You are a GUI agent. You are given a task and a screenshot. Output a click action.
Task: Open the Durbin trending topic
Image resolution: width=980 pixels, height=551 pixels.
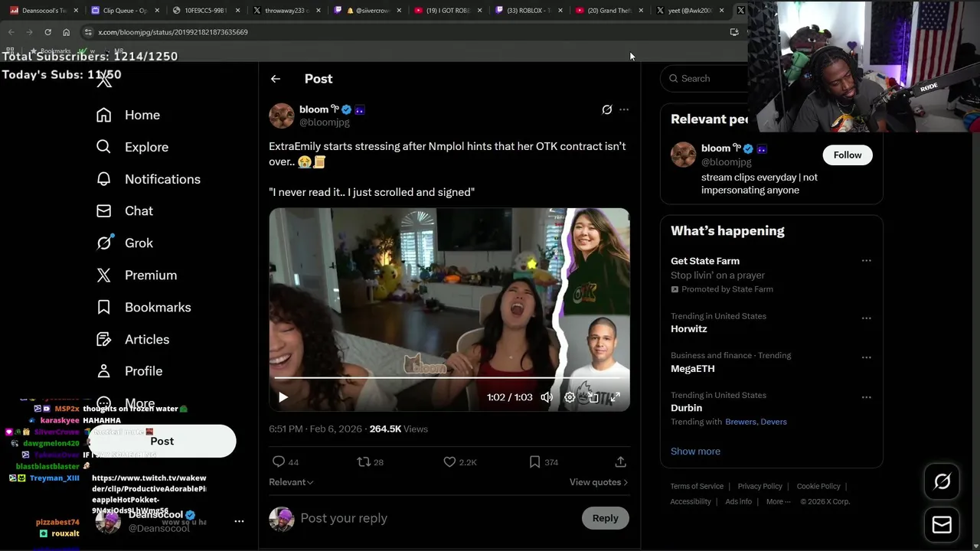686,408
